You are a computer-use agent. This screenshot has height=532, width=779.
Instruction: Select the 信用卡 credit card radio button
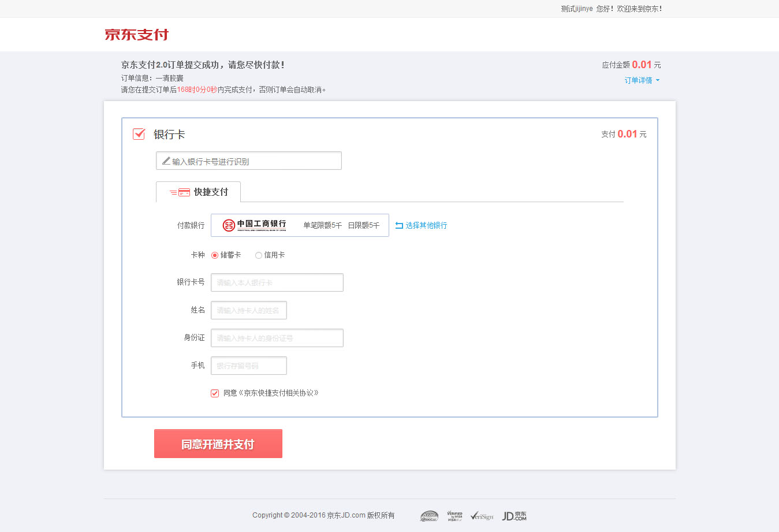pyautogui.click(x=259, y=255)
